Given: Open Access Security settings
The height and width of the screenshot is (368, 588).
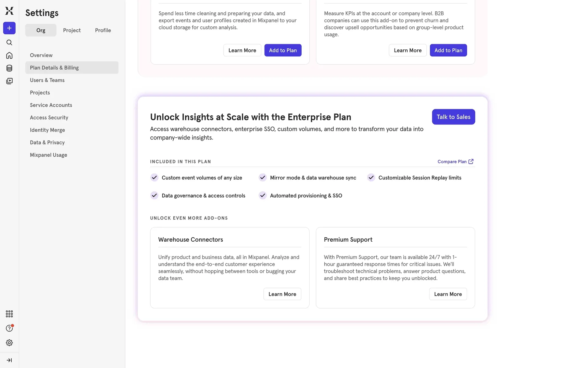Looking at the screenshot, I should click(49, 117).
